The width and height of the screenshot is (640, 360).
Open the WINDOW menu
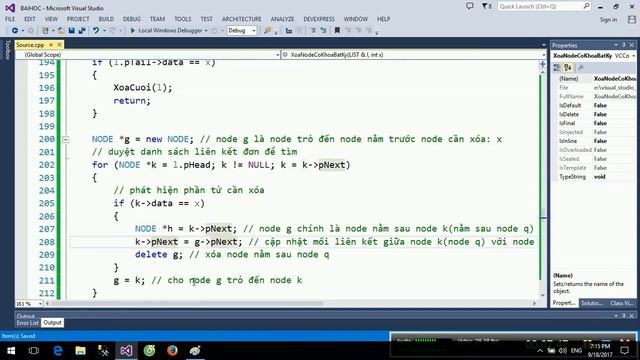(x=356, y=19)
